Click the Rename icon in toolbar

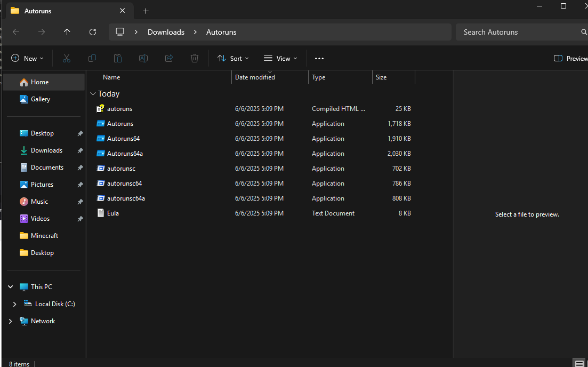[143, 58]
